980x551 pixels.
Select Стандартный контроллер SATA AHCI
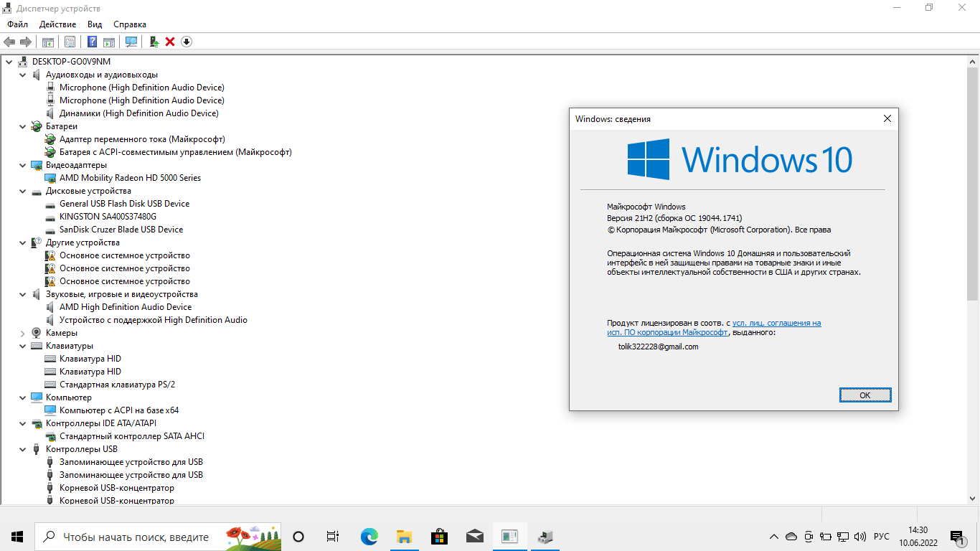click(132, 436)
